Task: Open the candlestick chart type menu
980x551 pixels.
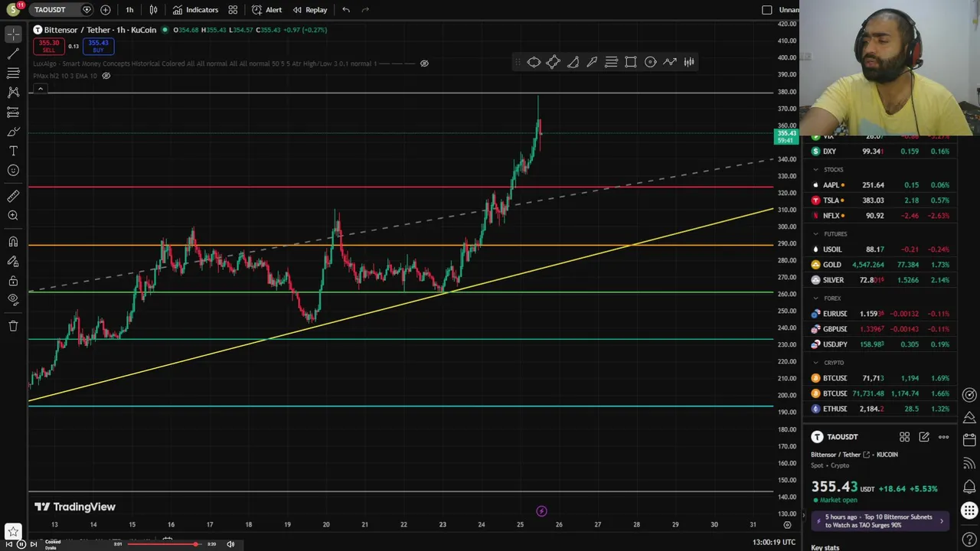Action: [x=153, y=10]
